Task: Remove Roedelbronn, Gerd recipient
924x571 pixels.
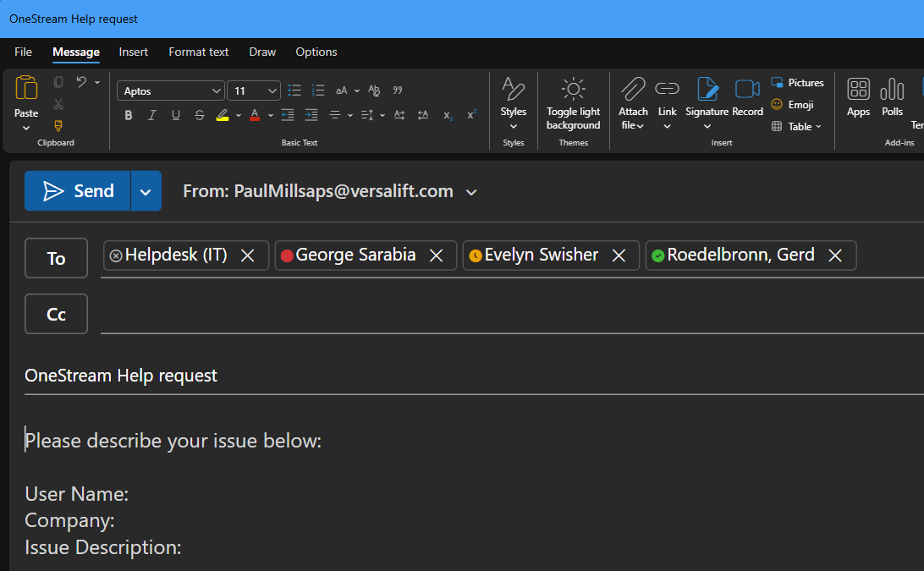Action: 835,255
